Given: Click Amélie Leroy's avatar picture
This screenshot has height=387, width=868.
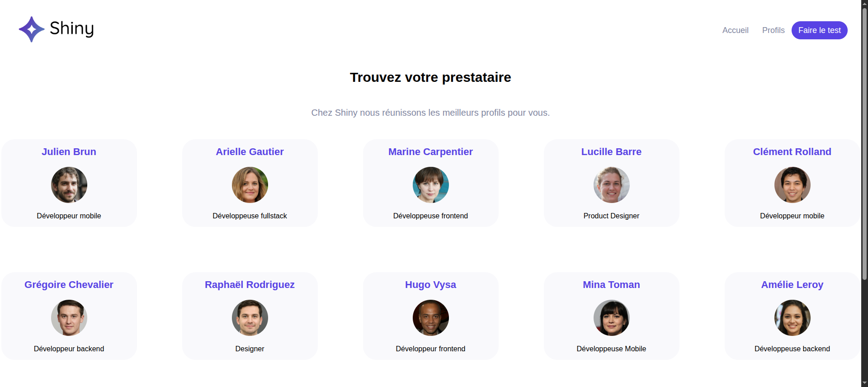Looking at the screenshot, I should (793, 318).
